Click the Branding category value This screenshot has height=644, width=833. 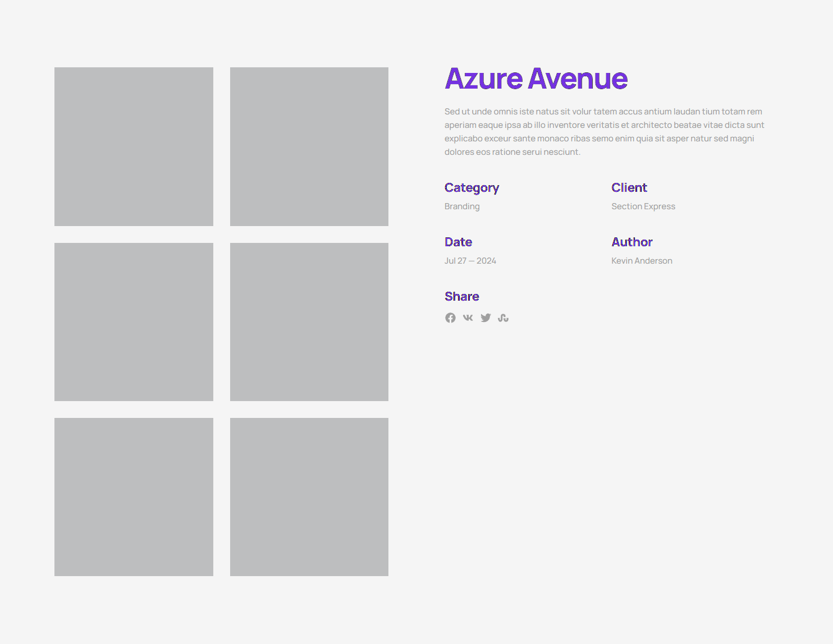point(462,206)
